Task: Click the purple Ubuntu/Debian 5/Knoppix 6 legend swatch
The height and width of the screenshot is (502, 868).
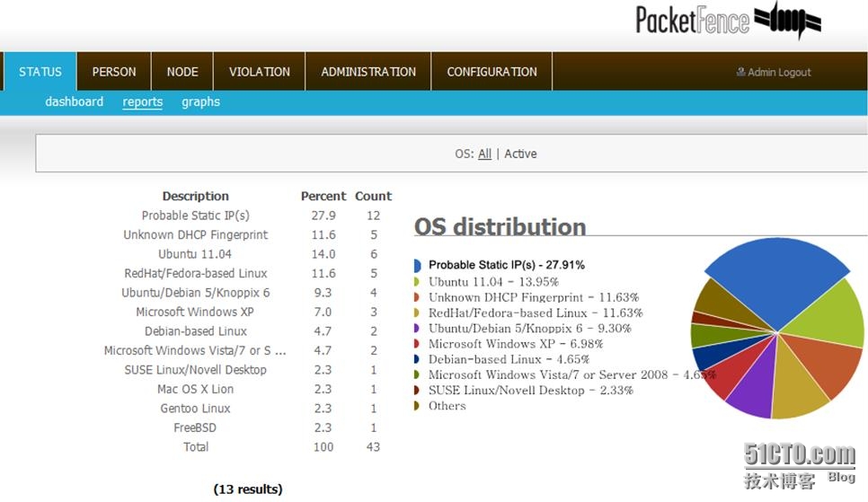Action: pos(416,328)
